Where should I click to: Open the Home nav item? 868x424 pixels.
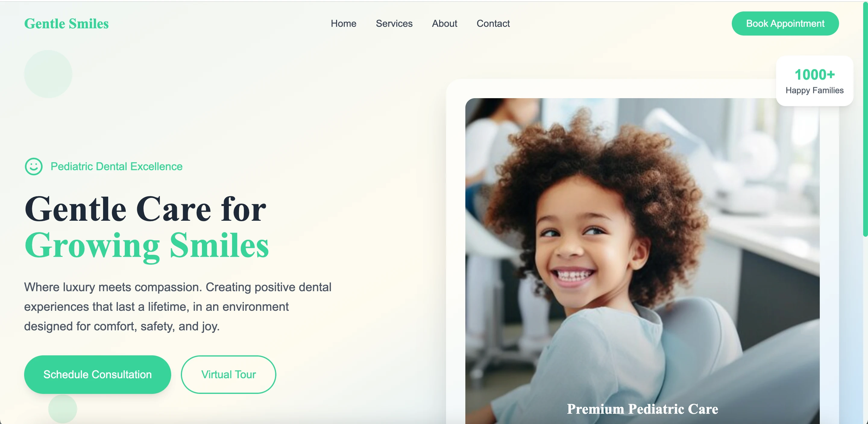[343, 23]
